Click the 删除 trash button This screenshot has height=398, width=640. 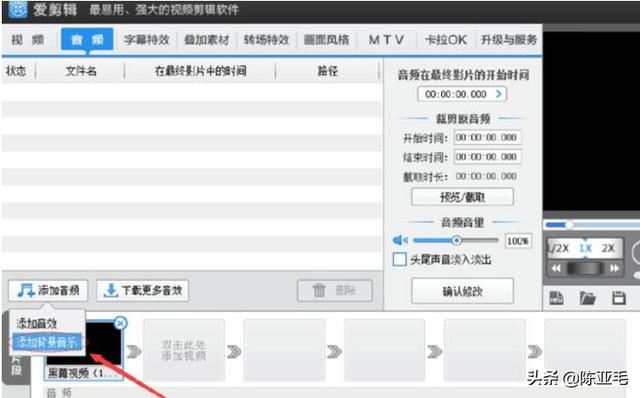335,291
